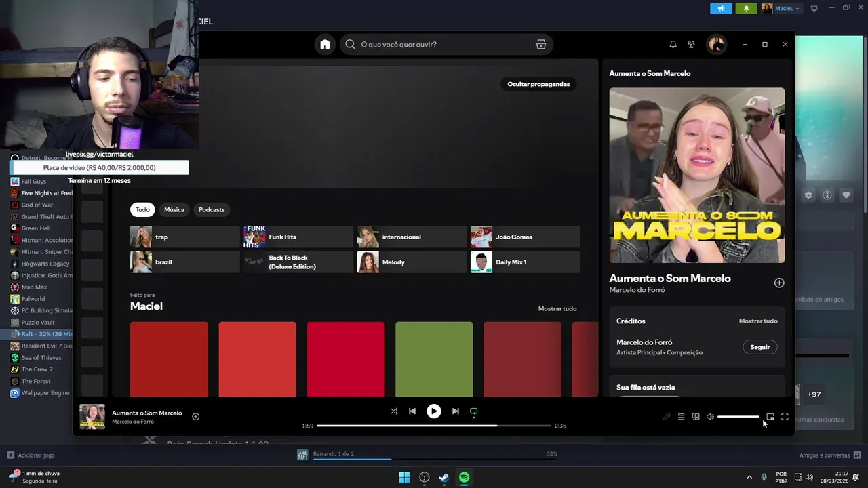The width and height of the screenshot is (868, 488).
Task: Select Palworld in Steam library
Action: (33, 299)
